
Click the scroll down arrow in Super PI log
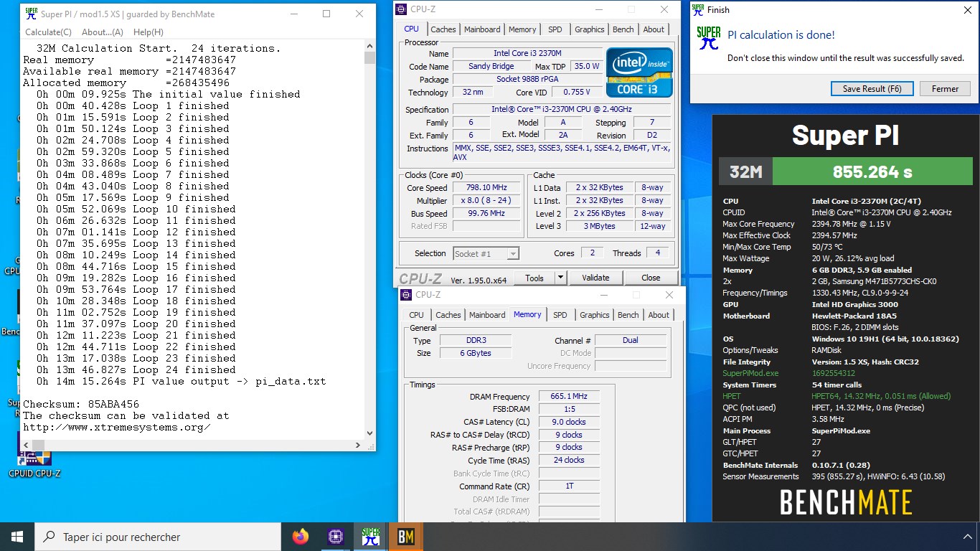[x=369, y=433]
